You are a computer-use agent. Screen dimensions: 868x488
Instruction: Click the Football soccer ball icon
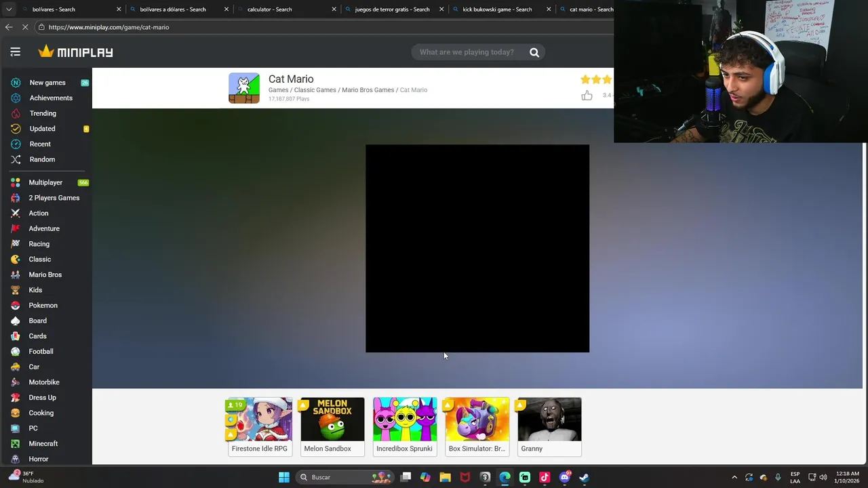click(x=16, y=352)
